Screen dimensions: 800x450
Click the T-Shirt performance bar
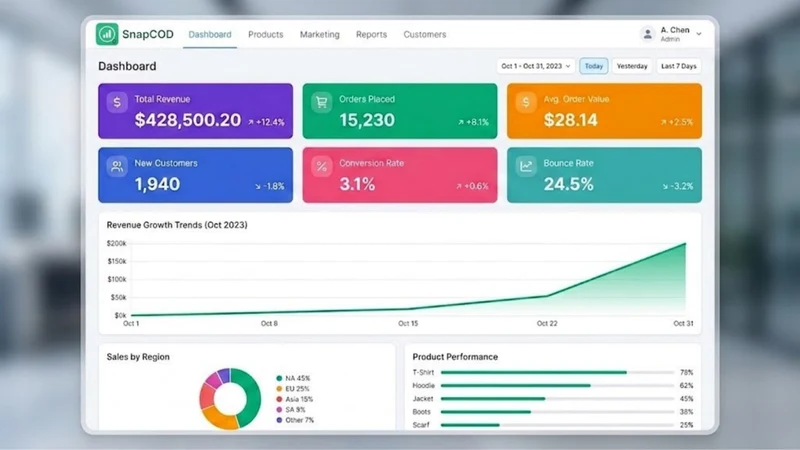tap(557, 372)
